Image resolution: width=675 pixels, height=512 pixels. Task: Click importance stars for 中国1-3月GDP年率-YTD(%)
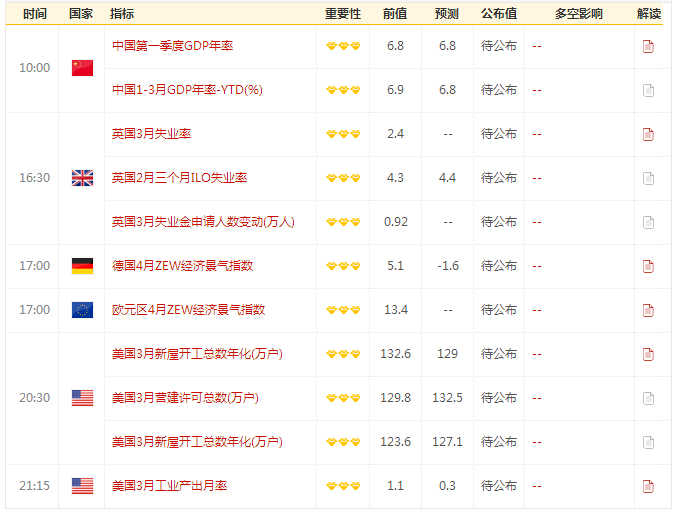[x=343, y=90]
